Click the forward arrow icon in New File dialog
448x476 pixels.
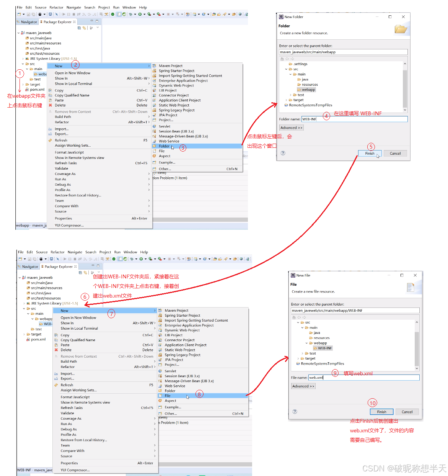coord(304,317)
